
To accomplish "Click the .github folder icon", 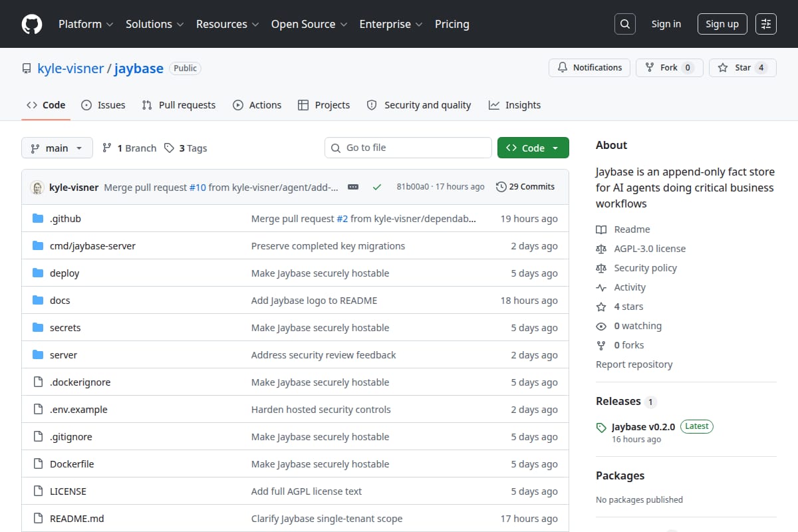I will (x=38, y=219).
